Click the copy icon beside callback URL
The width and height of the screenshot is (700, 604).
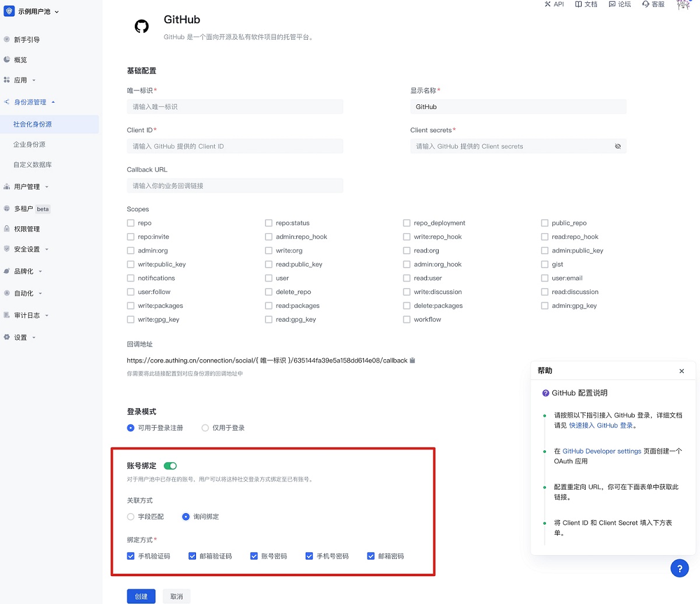(412, 360)
